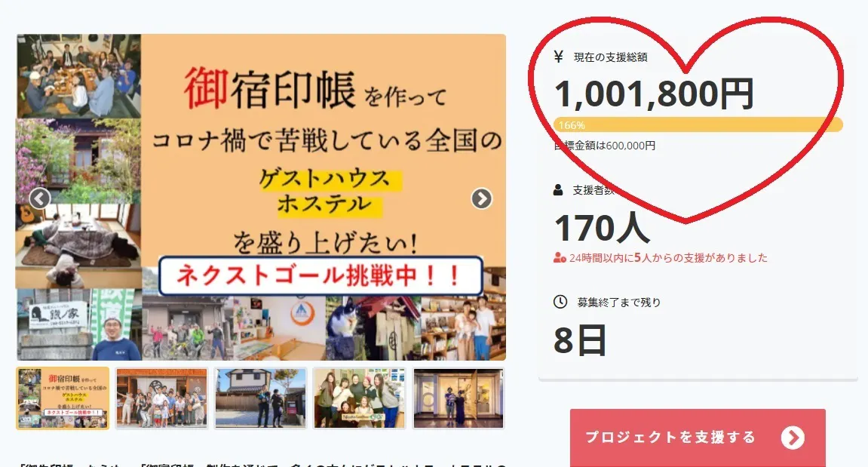Click the next slide arrow on carousel

482,198
